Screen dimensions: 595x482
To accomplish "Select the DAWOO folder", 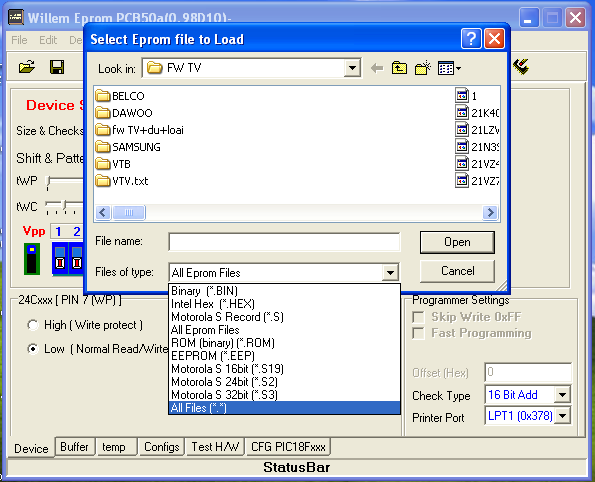I will (x=124, y=113).
